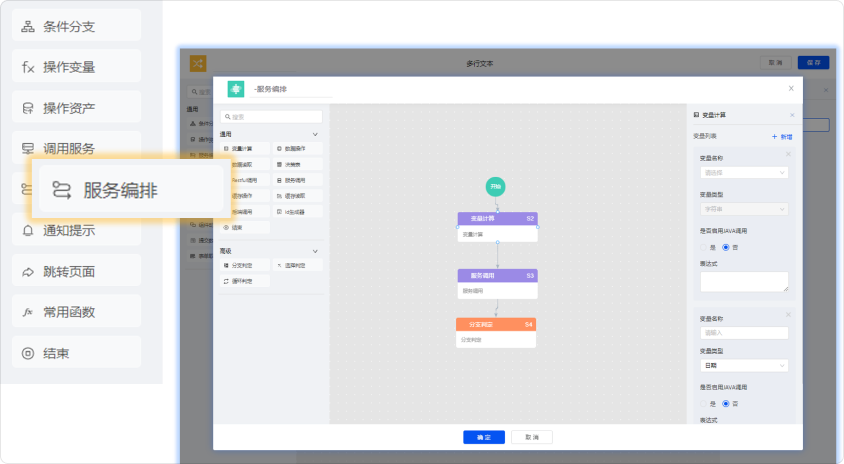
Task: Select the 变量计算 node on canvas
Action: coord(497,225)
